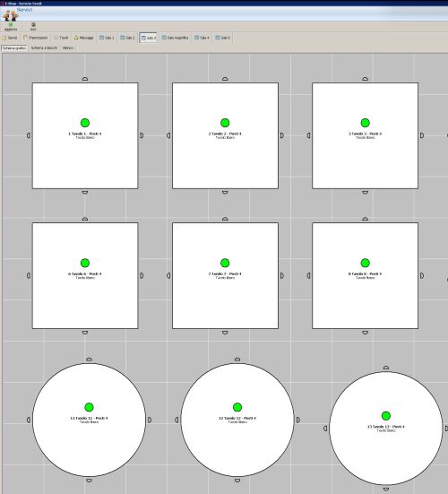Click the chair icon above Tavolo 2
Screen dimensions: 448x494
click(x=225, y=79)
